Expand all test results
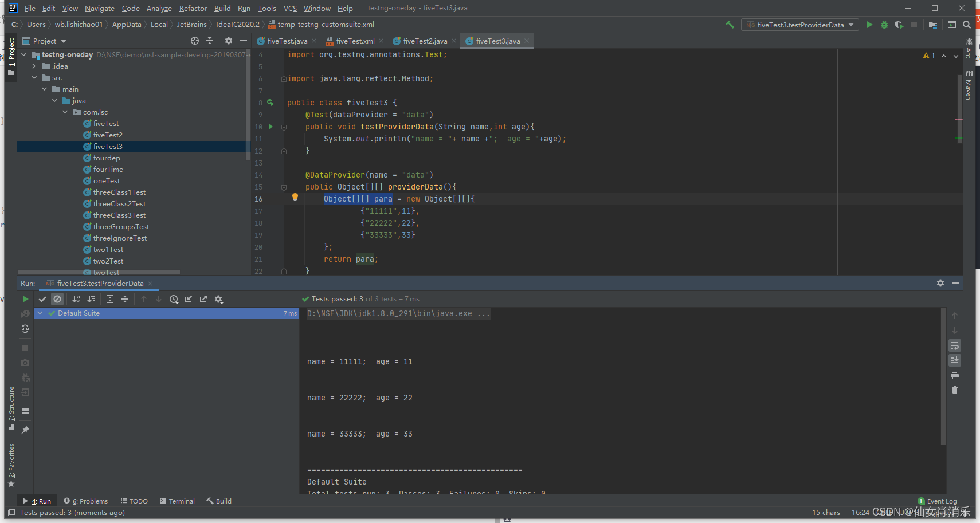The height and width of the screenshot is (523, 980). (110, 299)
